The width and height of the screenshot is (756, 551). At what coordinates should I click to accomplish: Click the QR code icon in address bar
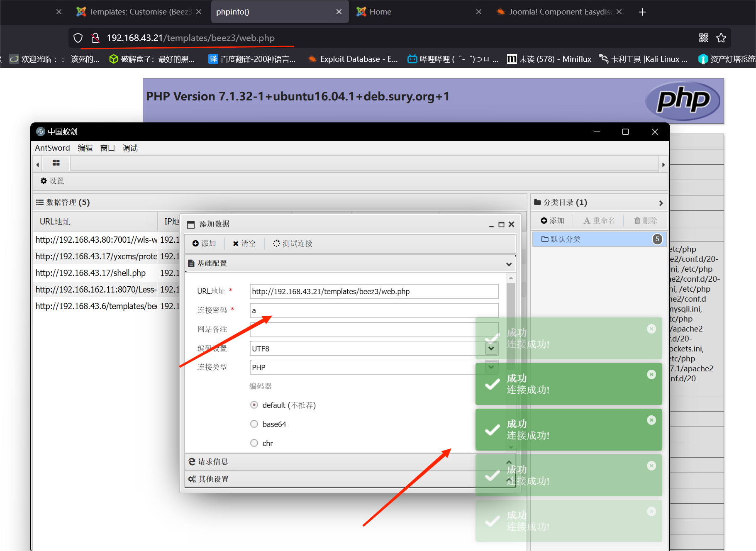[703, 38]
